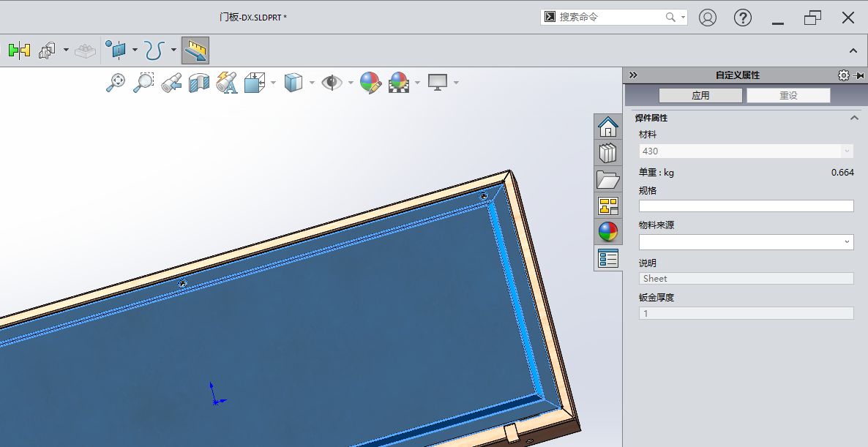Open Dynamic Annotation Views icon

227,83
